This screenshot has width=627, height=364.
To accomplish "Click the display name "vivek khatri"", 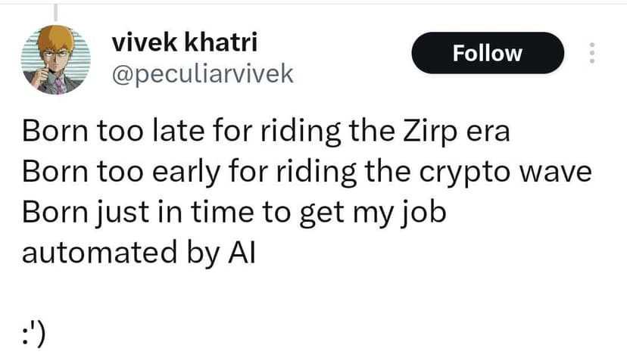I will [185, 43].
